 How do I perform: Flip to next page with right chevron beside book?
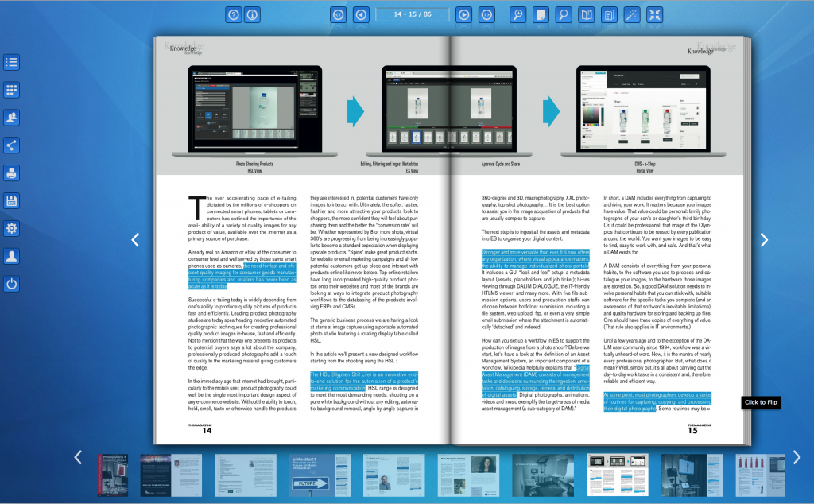pyautogui.click(x=764, y=240)
